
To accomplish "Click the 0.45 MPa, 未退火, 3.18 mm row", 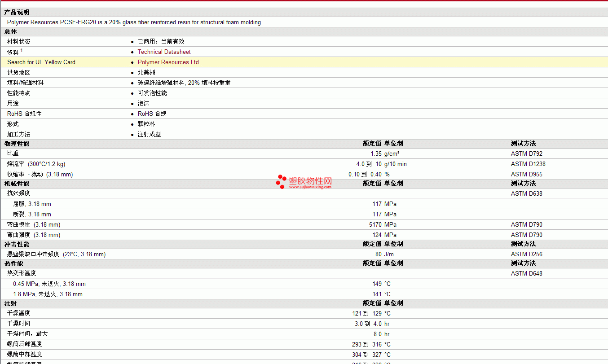I will click(49, 284).
